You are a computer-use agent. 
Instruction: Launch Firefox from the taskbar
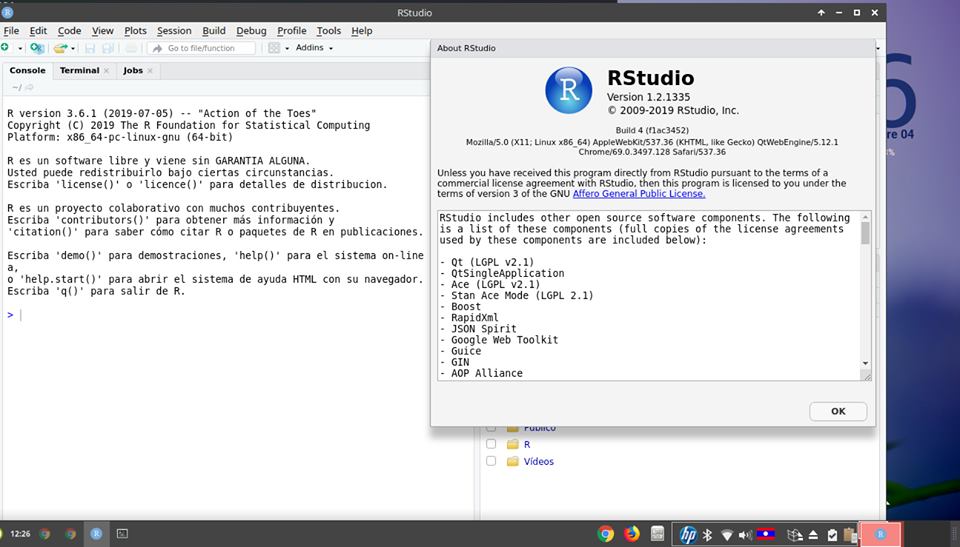tap(631, 534)
